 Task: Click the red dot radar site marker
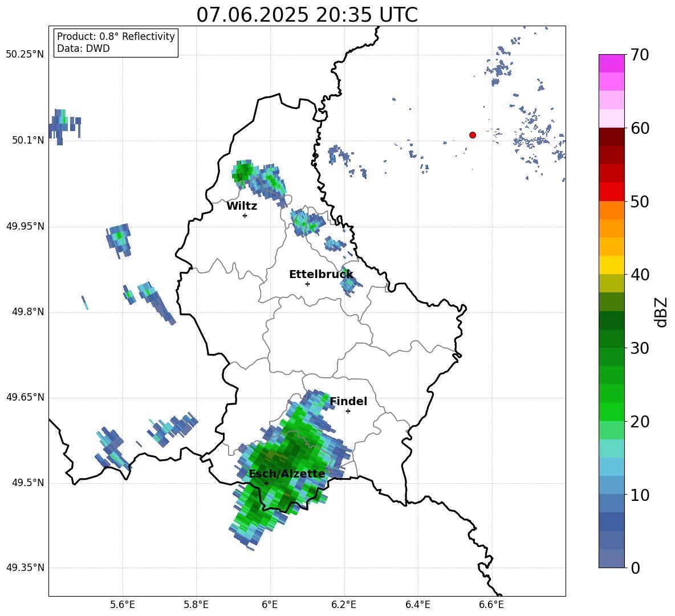(473, 135)
